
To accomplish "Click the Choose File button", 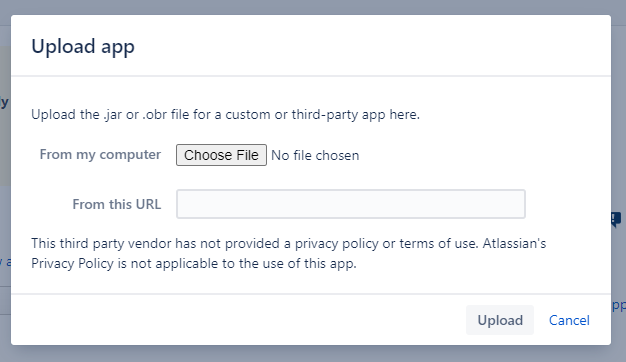I will [221, 155].
